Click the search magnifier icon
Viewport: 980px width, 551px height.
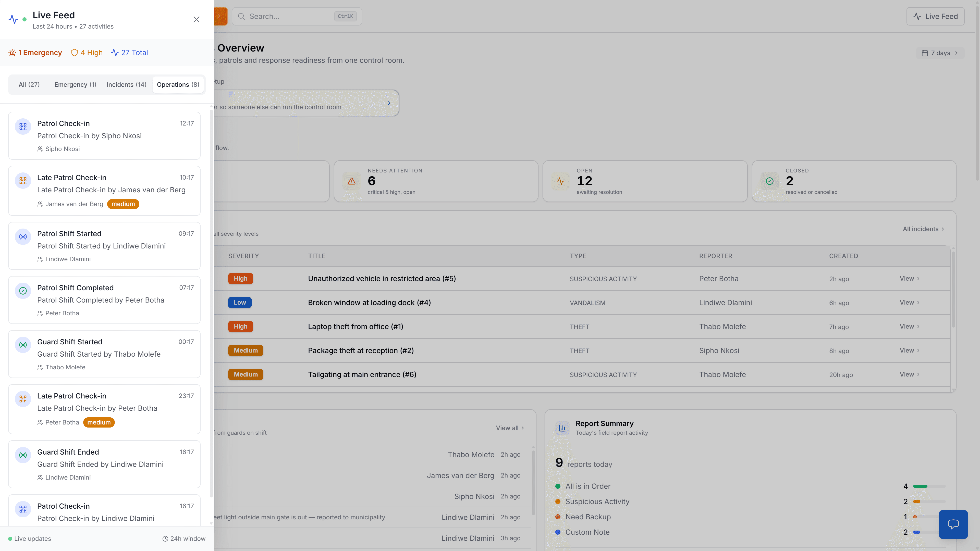(241, 16)
